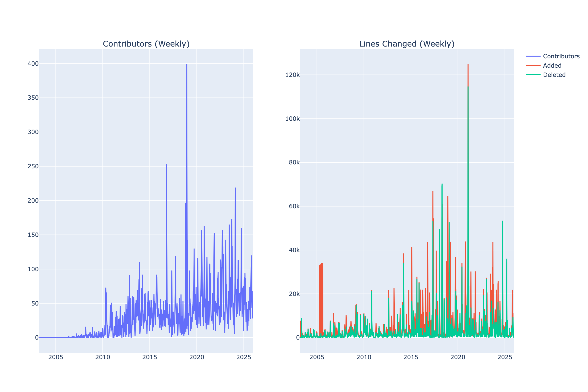The width and height of the screenshot is (588, 392).
Task: Toggle the Contributors legend entry
Action: click(561, 56)
